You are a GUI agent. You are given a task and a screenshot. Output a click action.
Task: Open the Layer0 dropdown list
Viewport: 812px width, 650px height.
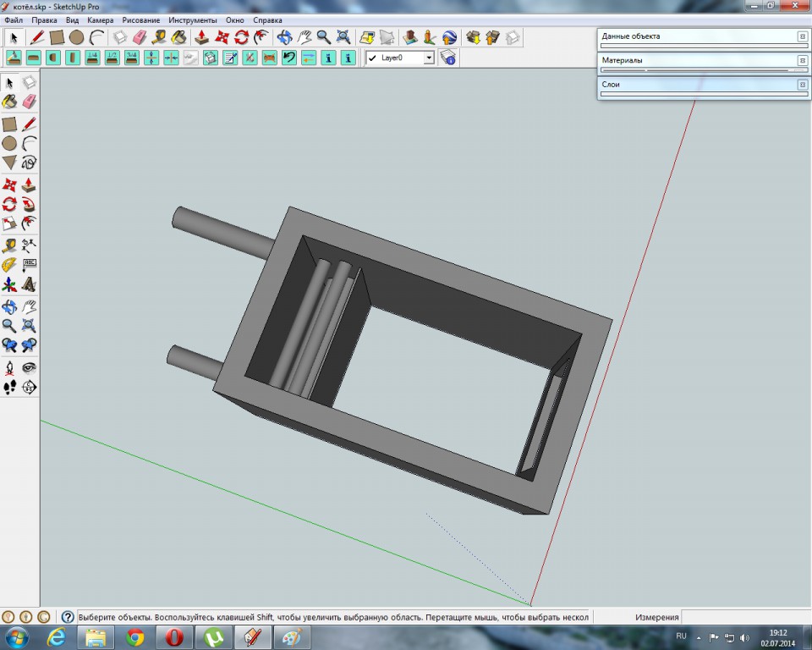pos(429,58)
